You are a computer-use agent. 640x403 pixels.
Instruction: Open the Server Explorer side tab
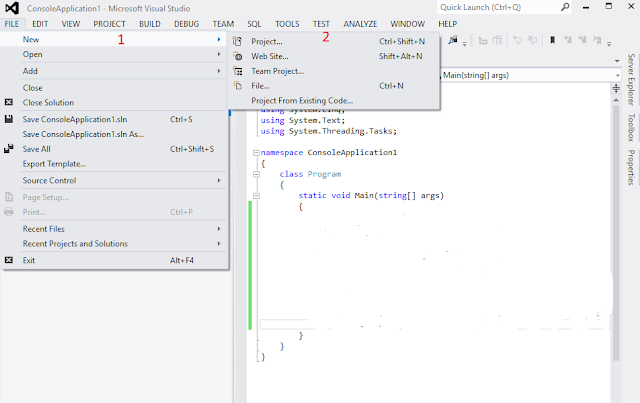tap(631, 79)
